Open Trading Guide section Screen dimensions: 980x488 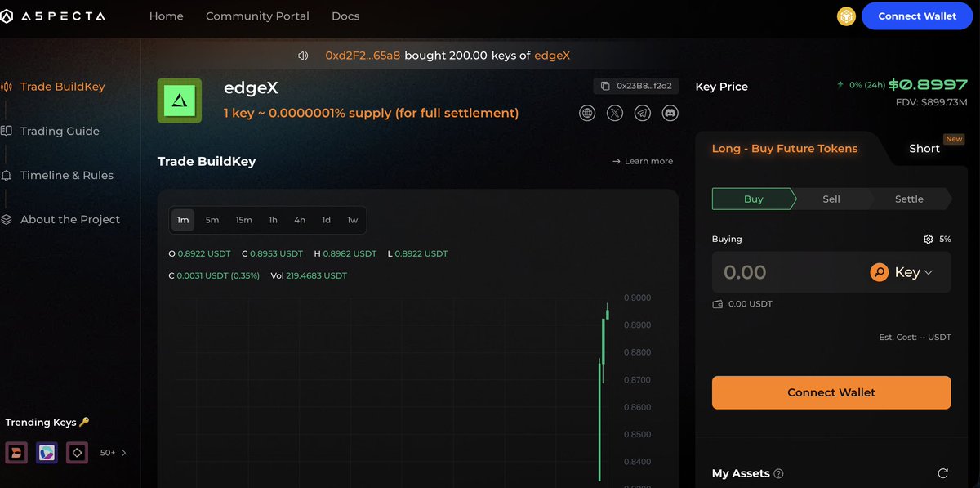coord(60,131)
